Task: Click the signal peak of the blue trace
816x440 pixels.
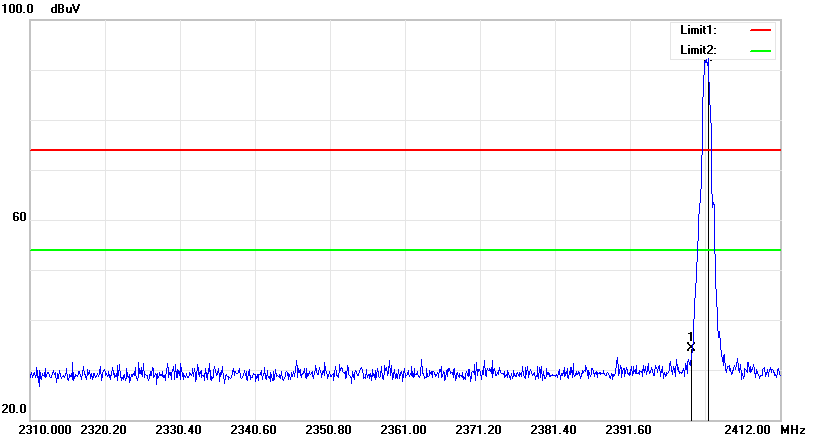Action: 706,61
